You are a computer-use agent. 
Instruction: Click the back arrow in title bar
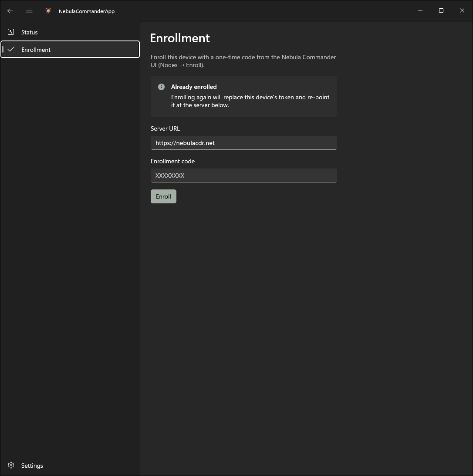click(10, 11)
